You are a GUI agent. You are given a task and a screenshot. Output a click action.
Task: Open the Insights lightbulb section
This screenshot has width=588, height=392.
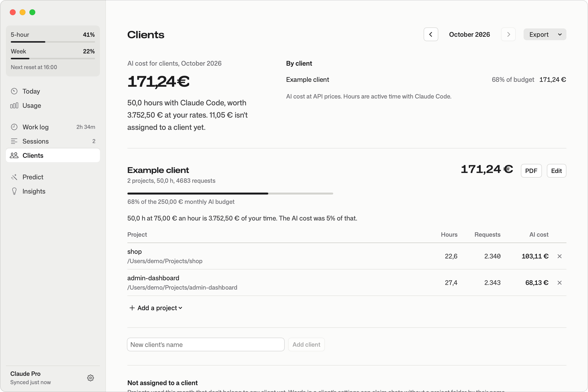[x=53, y=191]
